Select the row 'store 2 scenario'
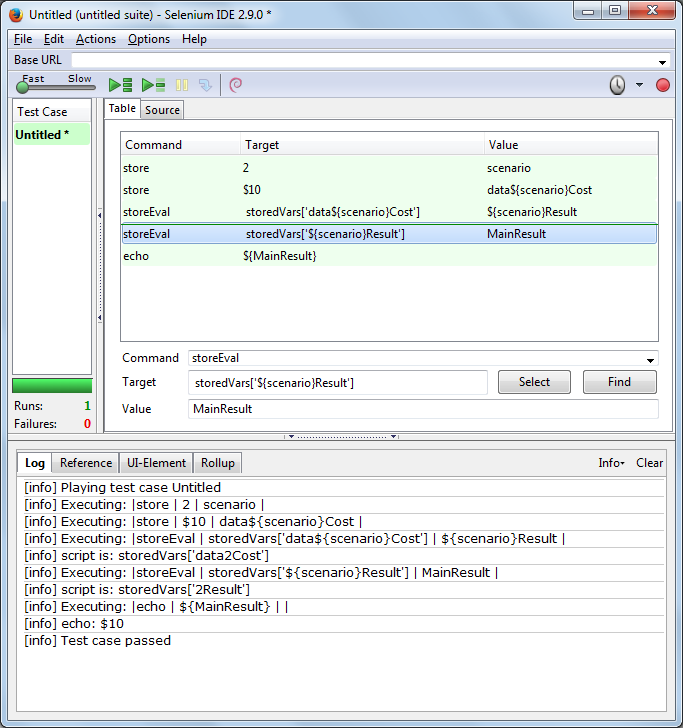683x728 pixels. [389, 168]
